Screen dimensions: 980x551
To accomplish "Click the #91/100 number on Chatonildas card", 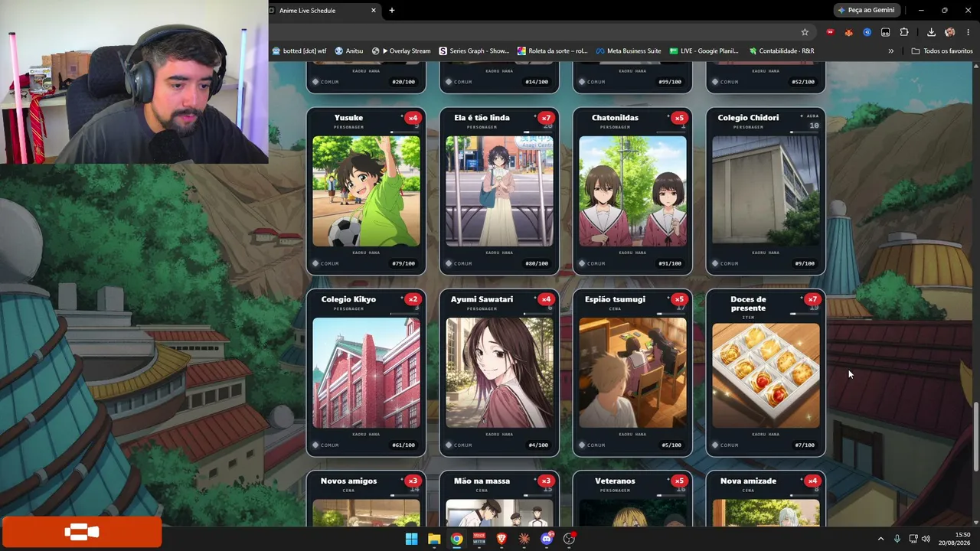I will pyautogui.click(x=670, y=263).
